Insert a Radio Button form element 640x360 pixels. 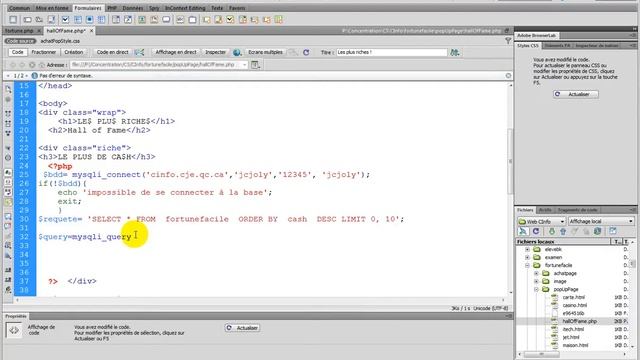click(89, 19)
